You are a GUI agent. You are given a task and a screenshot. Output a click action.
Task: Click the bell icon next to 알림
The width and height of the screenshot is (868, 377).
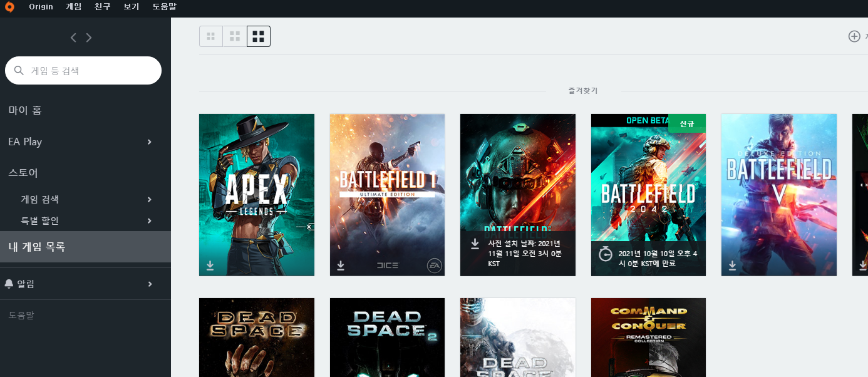(x=9, y=284)
